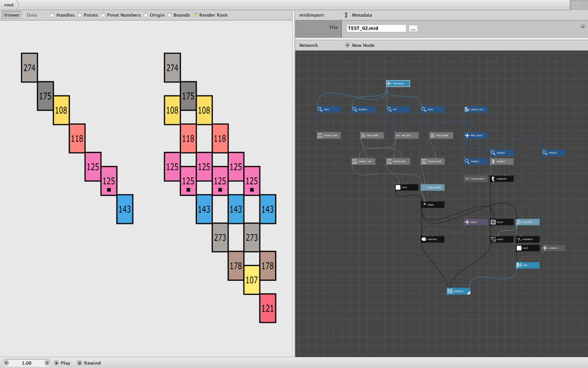Screen dimensions: 588x368
Task: Select the concatenate1 node
Action: click(x=476, y=179)
